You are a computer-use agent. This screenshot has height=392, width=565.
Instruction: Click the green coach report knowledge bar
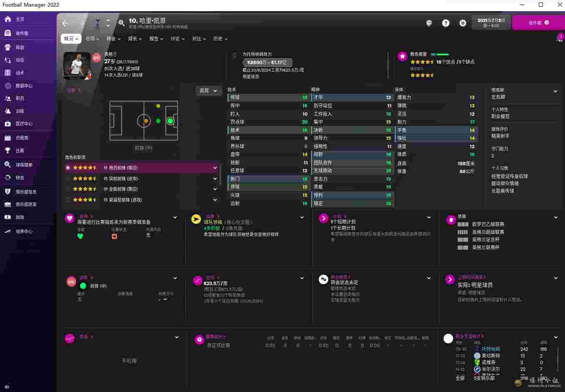[443, 55]
